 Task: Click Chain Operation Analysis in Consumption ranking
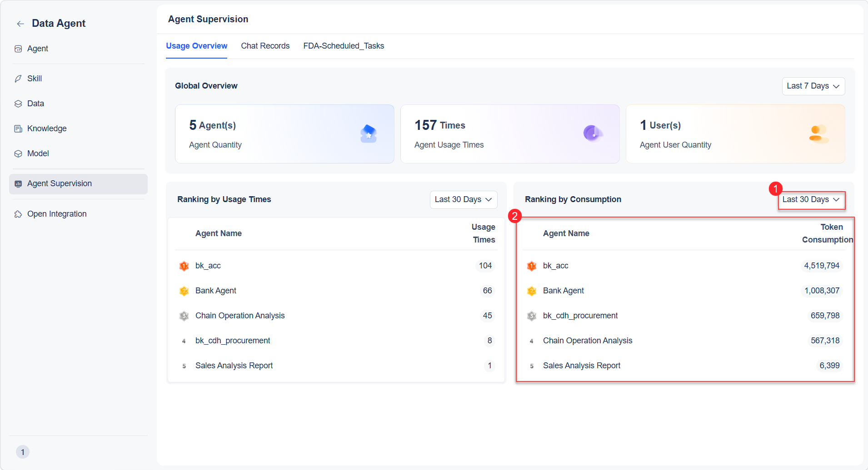pos(588,341)
